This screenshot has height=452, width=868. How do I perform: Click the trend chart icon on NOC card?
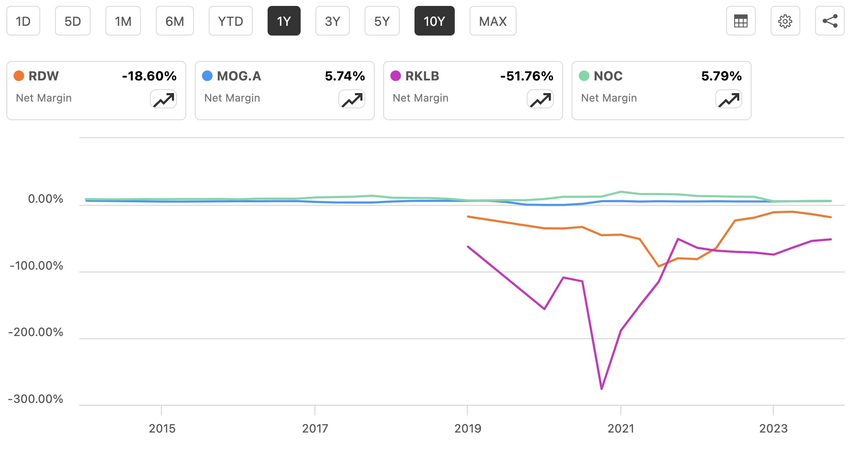pos(729,99)
